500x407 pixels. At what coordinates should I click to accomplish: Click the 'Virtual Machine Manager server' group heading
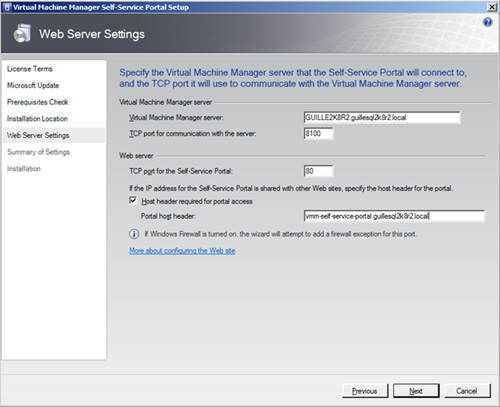click(x=166, y=102)
